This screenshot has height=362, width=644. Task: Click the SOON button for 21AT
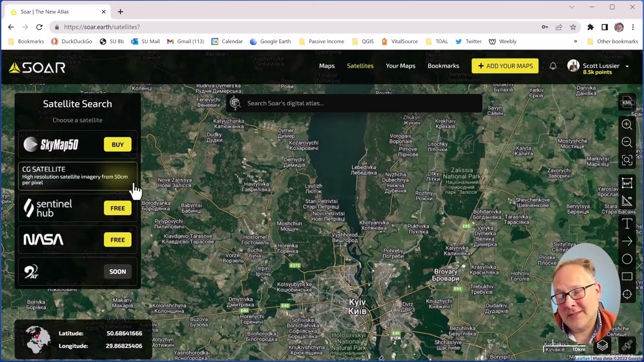pos(118,271)
